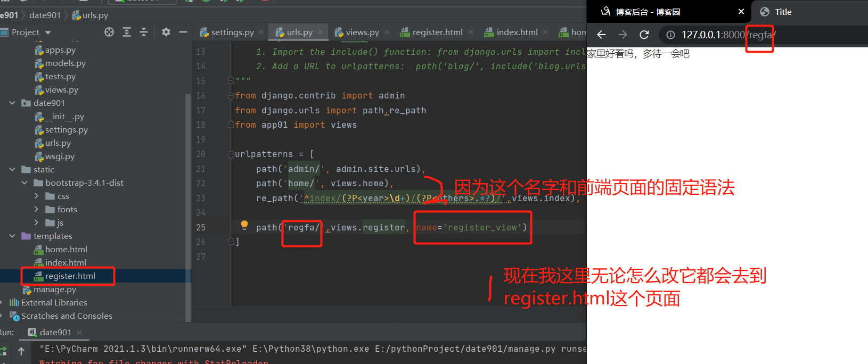868x364 pixels.
Task: Switch to the Title browser tab
Action: pyautogui.click(x=783, y=12)
